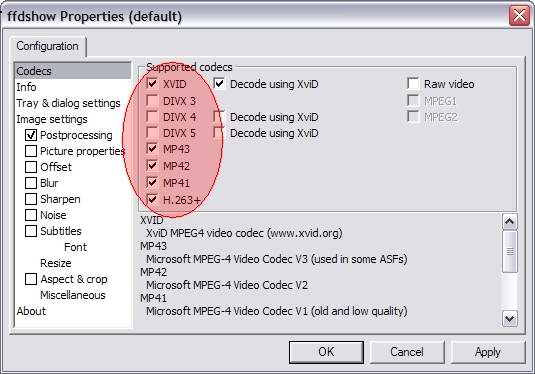Disable the H.263+ codec checkbox
The width and height of the screenshot is (535, 374).
(152, 199)
